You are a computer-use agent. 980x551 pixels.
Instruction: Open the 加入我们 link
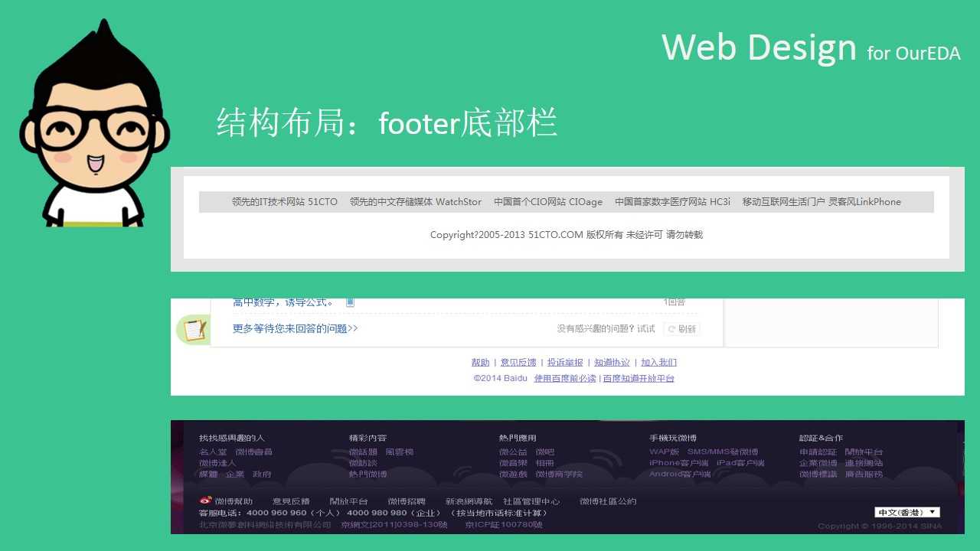pos(658,363)
